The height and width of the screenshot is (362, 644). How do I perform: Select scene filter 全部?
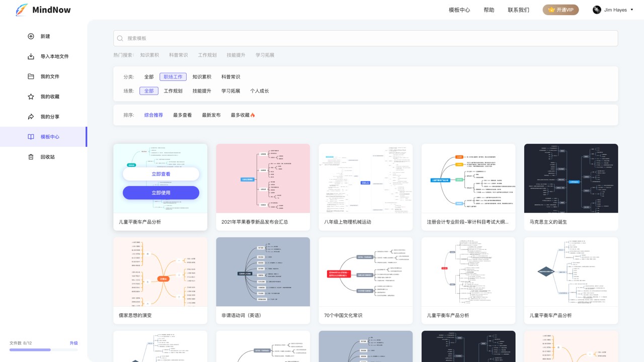point(149,91)
